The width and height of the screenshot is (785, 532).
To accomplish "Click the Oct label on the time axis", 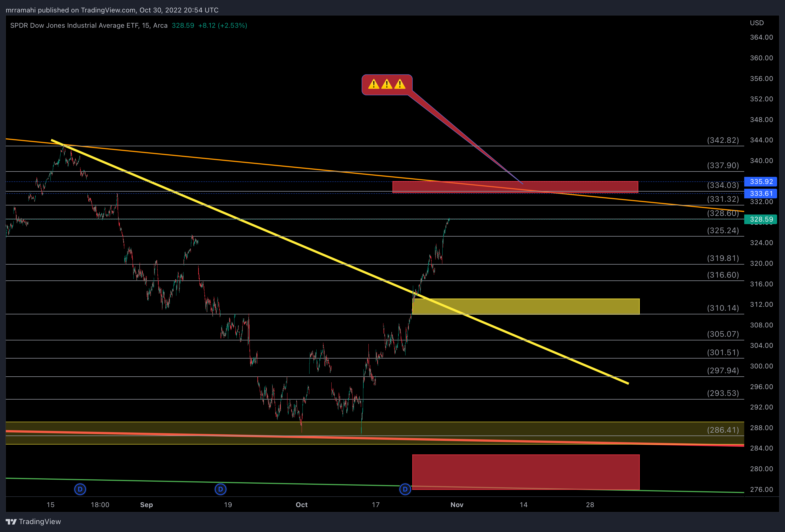I will [302, 505].
